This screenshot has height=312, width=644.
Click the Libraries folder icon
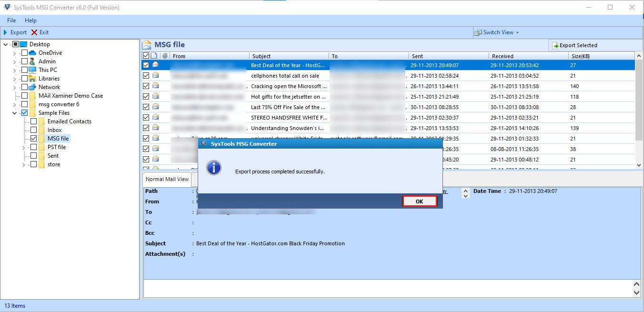click(32, 79)
